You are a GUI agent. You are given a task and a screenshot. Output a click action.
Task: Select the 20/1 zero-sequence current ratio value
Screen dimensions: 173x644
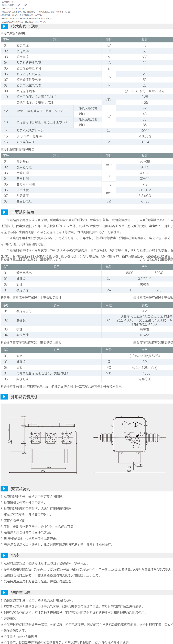coord(145,311)
